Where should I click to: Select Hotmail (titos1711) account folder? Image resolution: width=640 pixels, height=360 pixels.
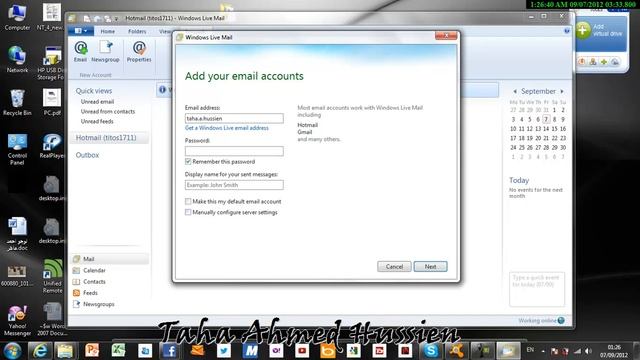click(x=109, y=138)
